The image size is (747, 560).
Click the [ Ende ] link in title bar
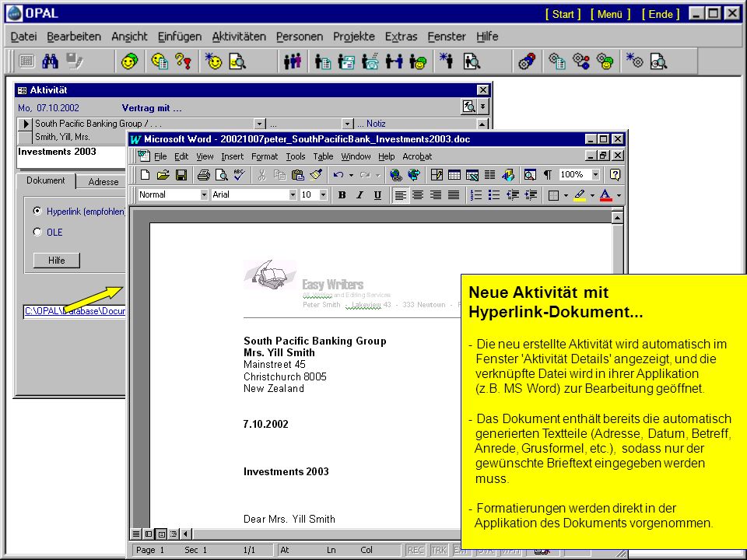[x=661, y=14]
